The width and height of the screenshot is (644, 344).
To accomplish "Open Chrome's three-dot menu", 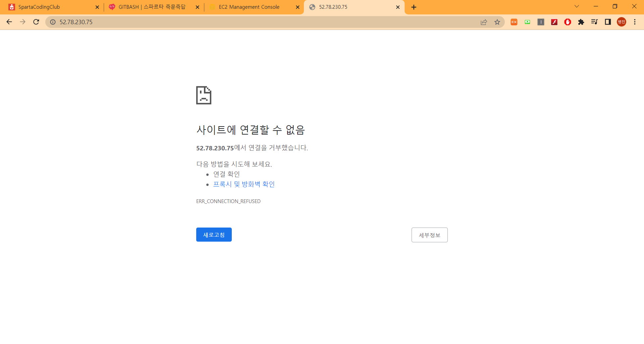I will tap(635, 22).
